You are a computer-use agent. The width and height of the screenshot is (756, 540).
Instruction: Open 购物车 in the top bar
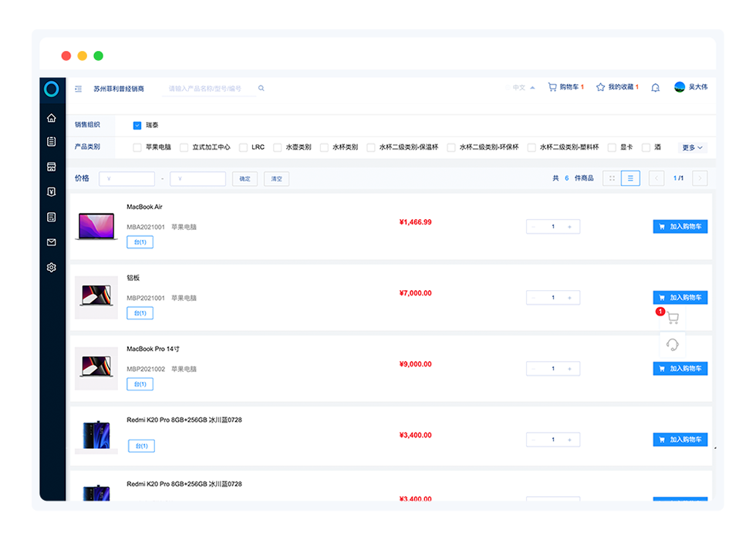565,87
